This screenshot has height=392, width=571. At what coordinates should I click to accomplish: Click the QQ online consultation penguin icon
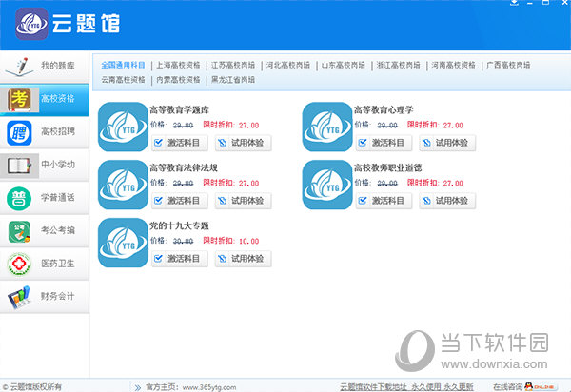click(529, 386)
